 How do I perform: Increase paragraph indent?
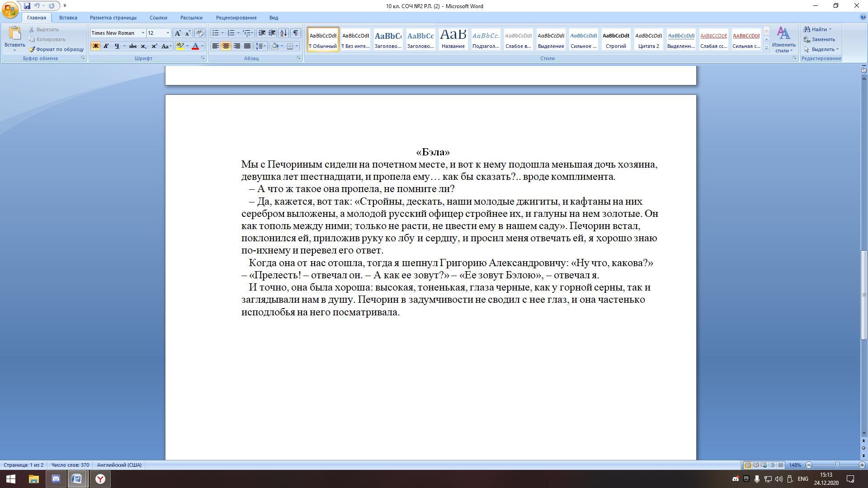coord(272,33)
